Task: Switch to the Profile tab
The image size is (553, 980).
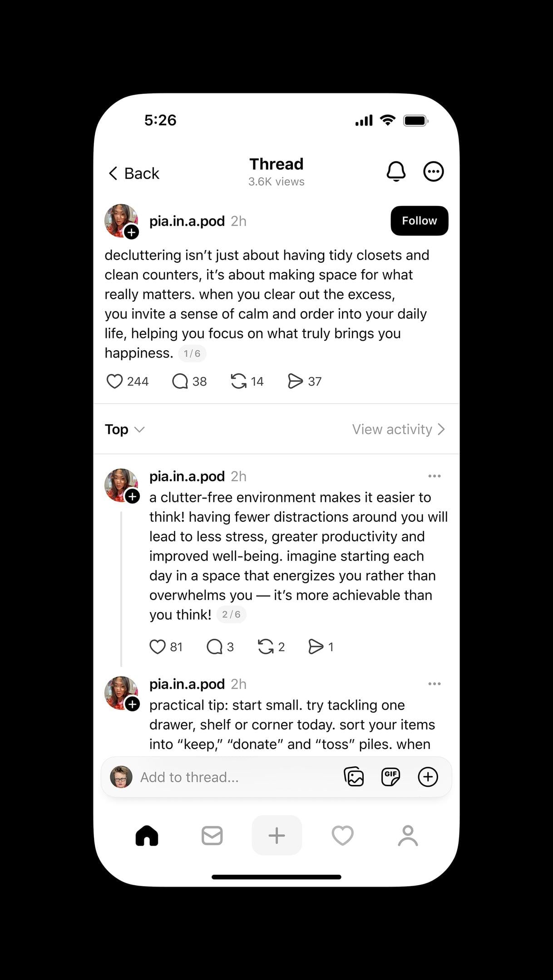Action: [x=408, y=835]
